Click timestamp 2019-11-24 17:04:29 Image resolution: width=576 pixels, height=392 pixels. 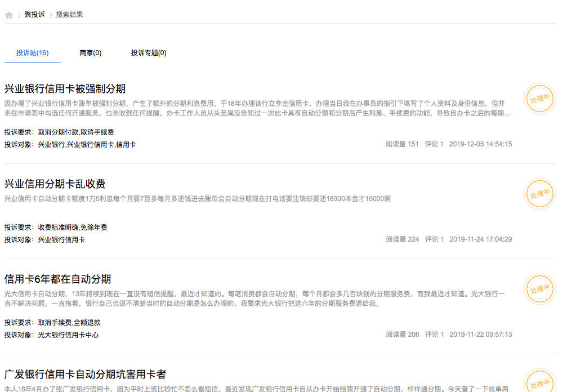pos(481,239)
